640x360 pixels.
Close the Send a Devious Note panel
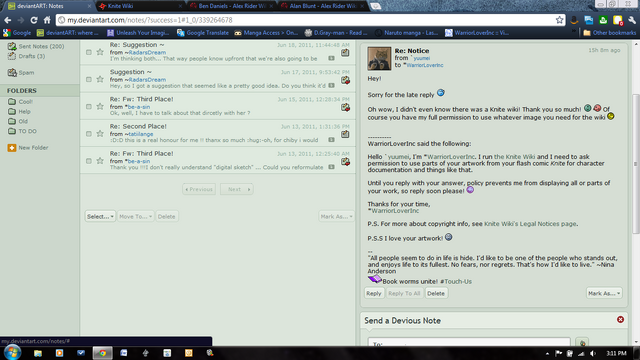point(620,320)
